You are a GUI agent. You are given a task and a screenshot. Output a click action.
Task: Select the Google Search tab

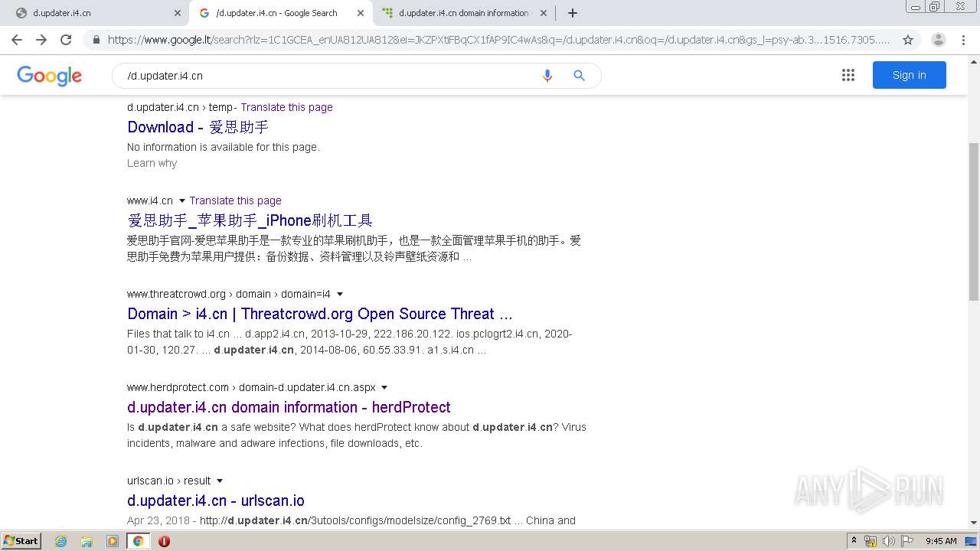click(281, 13)
